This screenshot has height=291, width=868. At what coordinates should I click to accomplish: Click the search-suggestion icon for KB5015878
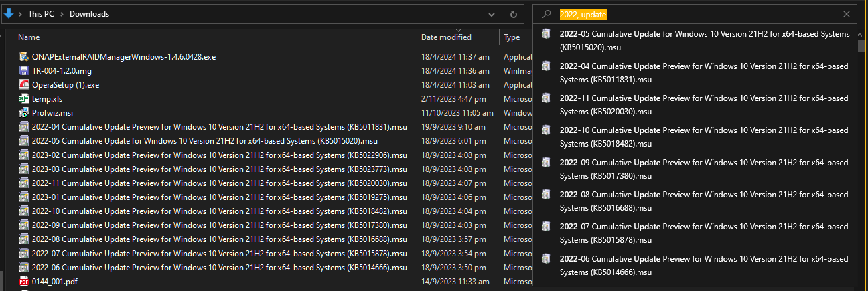tap(547, 227)
